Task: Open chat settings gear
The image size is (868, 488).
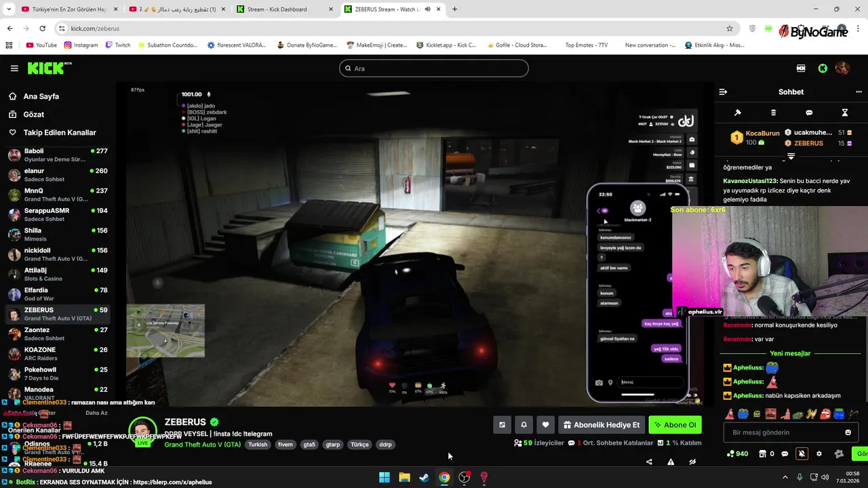Action: pyautogui.click(x=819, y=454)
